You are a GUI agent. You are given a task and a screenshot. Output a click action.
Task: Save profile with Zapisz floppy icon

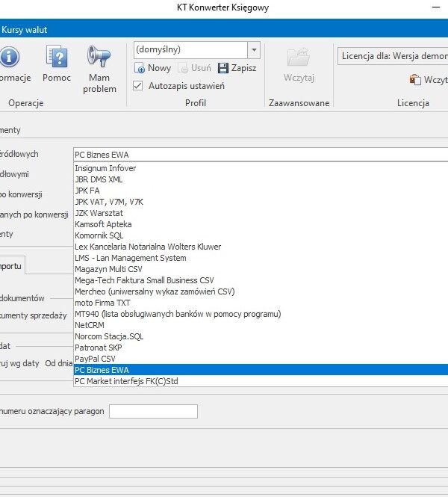pos(223,68)
